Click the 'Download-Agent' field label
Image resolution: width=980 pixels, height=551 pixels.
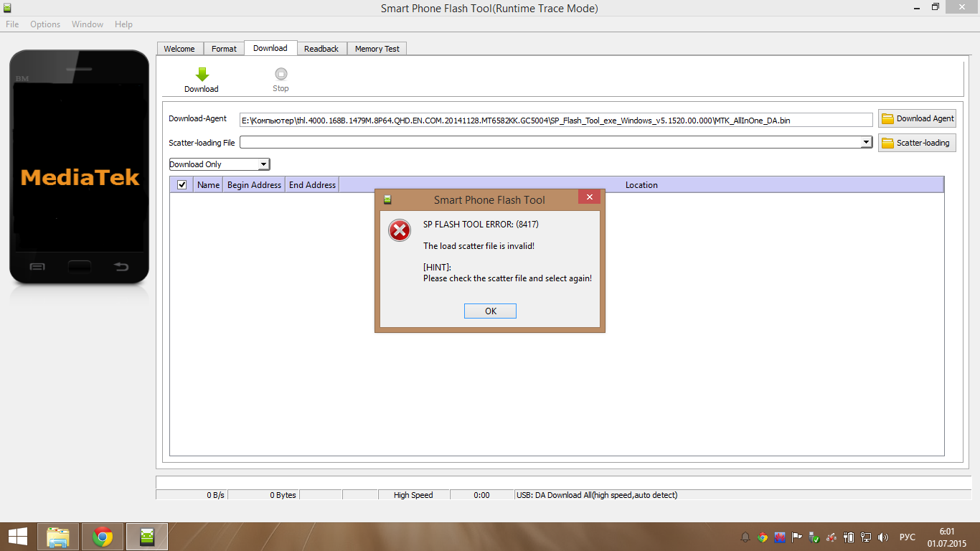click(198, 119)
